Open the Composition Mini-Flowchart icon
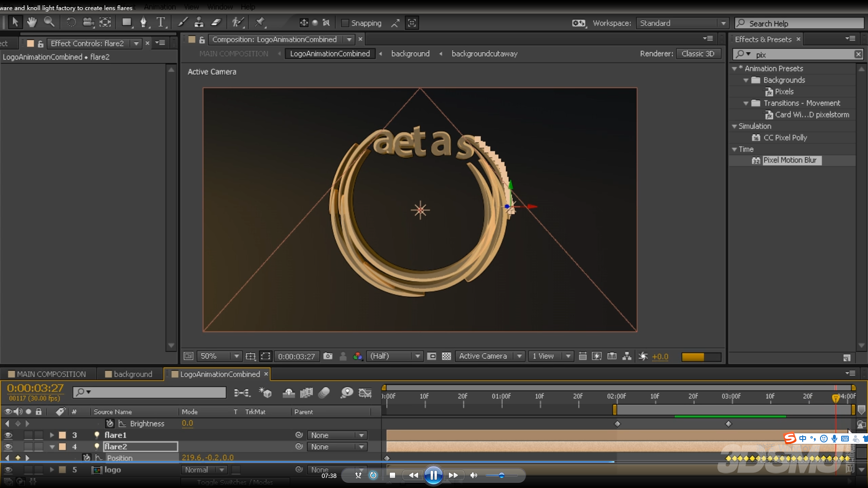The image size is (868, 488). pyautogui.click(x=242, y=393)
